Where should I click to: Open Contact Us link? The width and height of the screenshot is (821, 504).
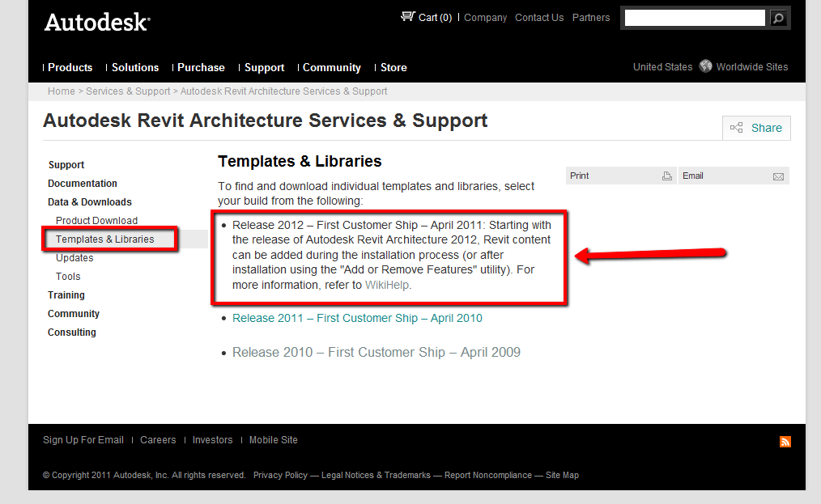pos(539,17)
